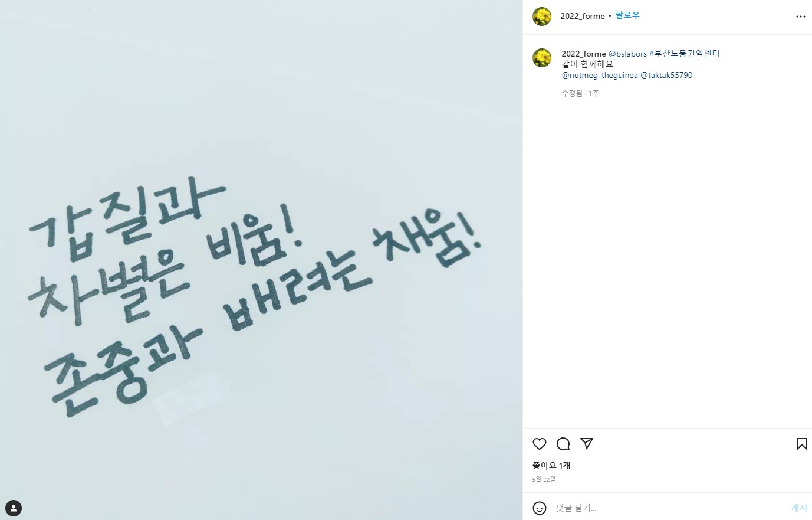
Task: Open the 2022_forme username in the header
Action: pyautogui.click(x=583, y=17)
